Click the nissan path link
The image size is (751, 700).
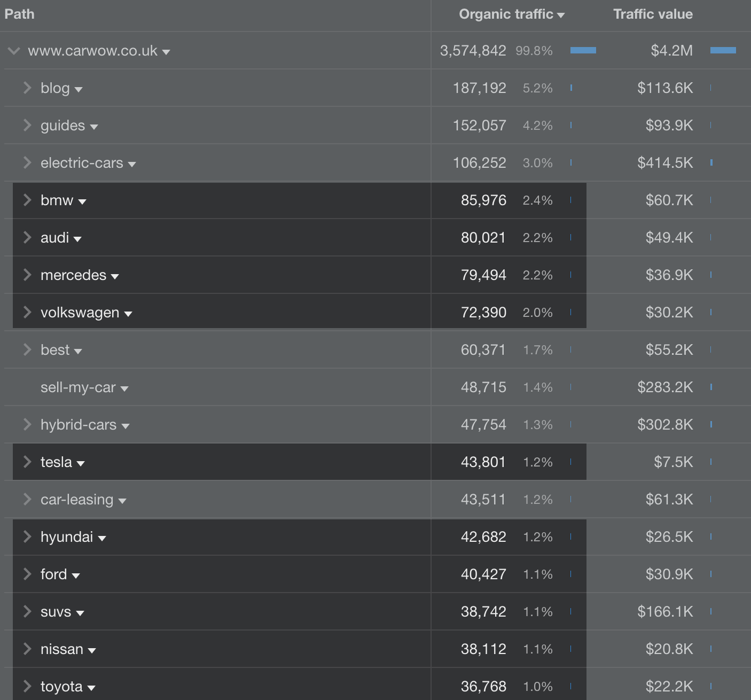[x=61, y=649]
